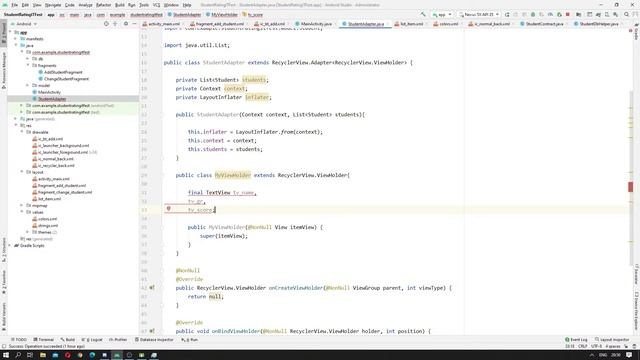Select MainActivity in the project tree
Image resolution: width=640 pixels, height=360 pixels.
[47, 92]
